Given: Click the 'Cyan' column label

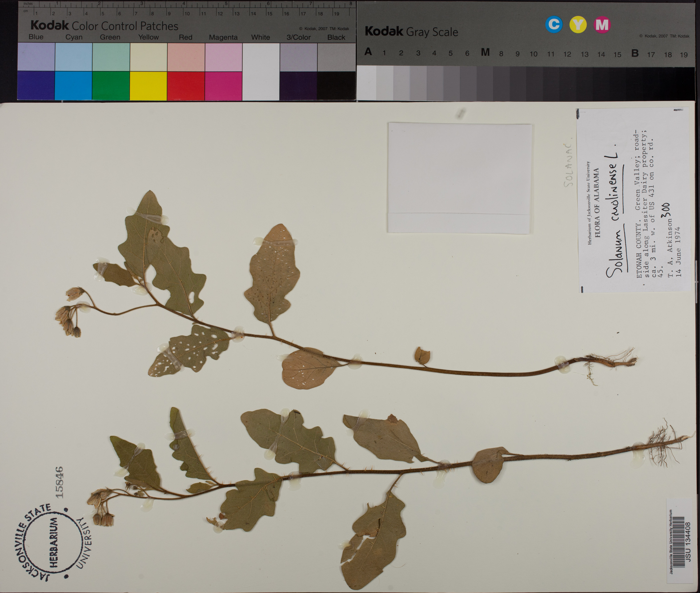Looking at the screenshot, I should [74, 37].
